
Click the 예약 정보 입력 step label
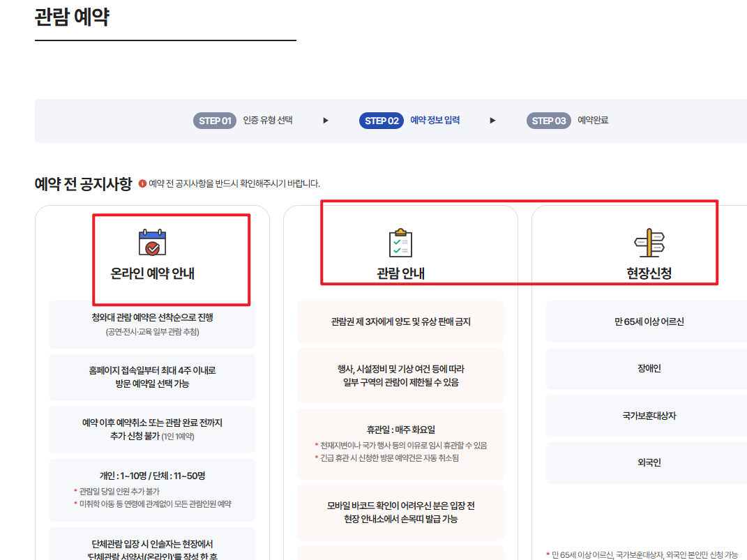coord(435,120)
